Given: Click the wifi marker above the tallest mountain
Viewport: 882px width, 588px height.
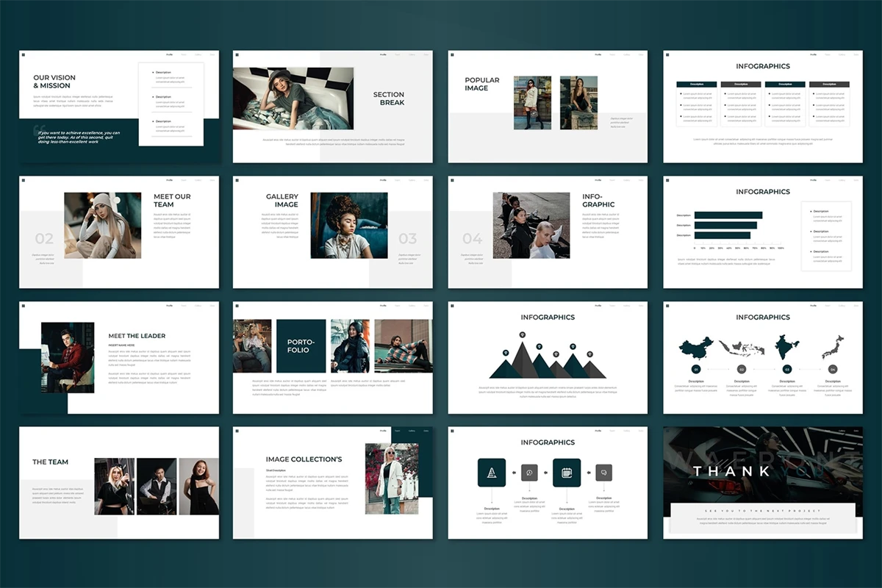Looking at the screenshot, I should coord(522,334).
